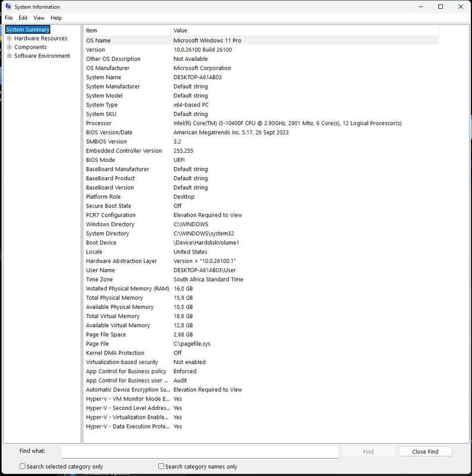Image resolution: width=472 pixels, height=476 pixels.
Task: Click the Item column header
Action: (127, 30)
